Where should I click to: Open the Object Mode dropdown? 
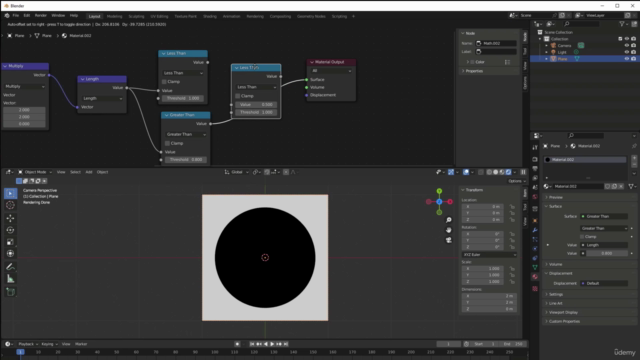(35, 172)
